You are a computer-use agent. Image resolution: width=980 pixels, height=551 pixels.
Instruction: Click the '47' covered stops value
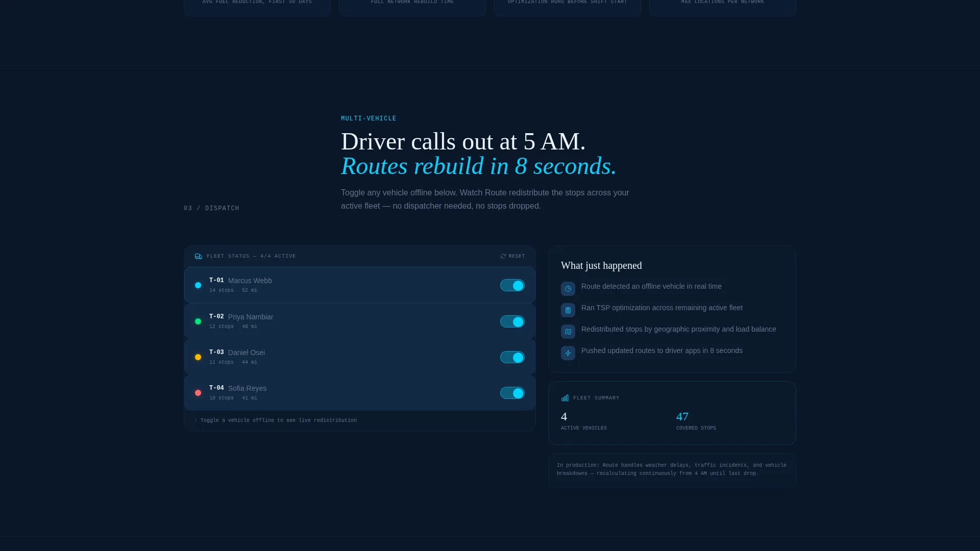point(682,416)
